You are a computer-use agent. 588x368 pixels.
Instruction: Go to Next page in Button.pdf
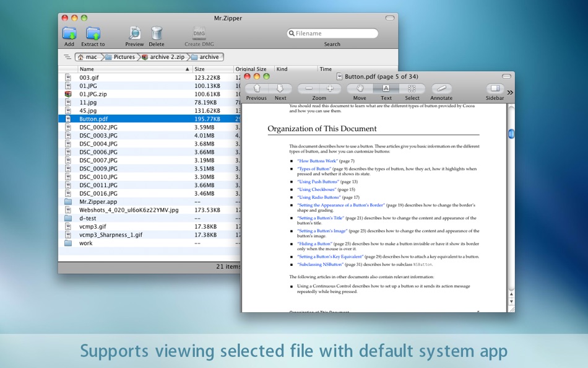point(280,89)
